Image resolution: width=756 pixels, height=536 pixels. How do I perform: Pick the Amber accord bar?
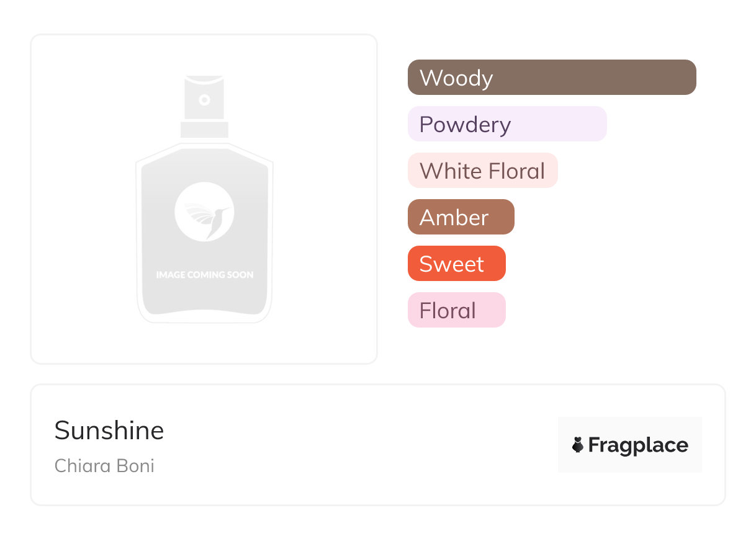click(x=461, y=217)
